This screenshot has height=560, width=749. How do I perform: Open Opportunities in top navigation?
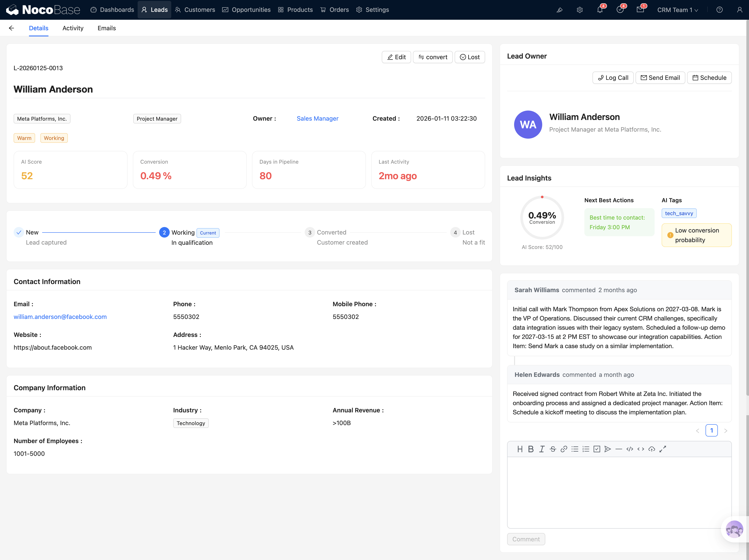click(247, 10)
